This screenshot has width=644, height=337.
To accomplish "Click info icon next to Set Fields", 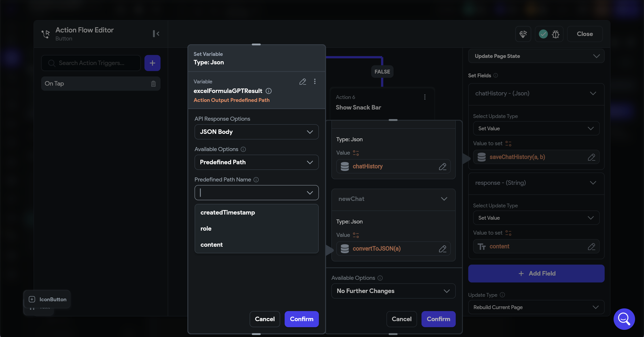I will coord(496,76).
